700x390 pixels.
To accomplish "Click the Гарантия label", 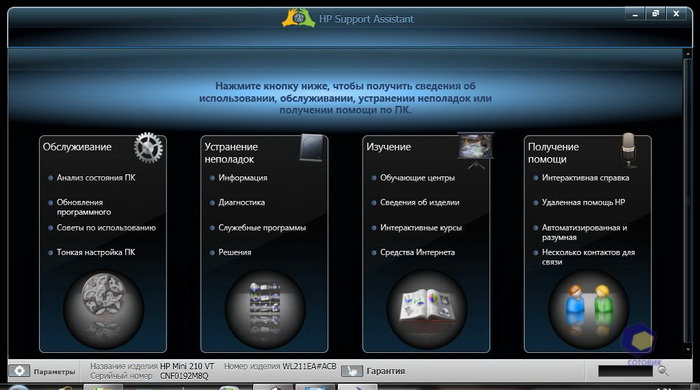I will [x=386, y=371].
